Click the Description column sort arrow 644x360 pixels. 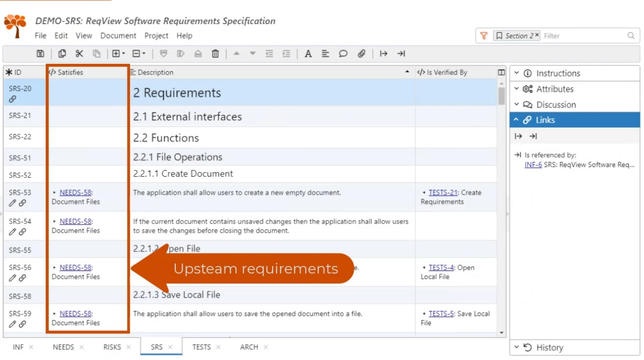407,72
